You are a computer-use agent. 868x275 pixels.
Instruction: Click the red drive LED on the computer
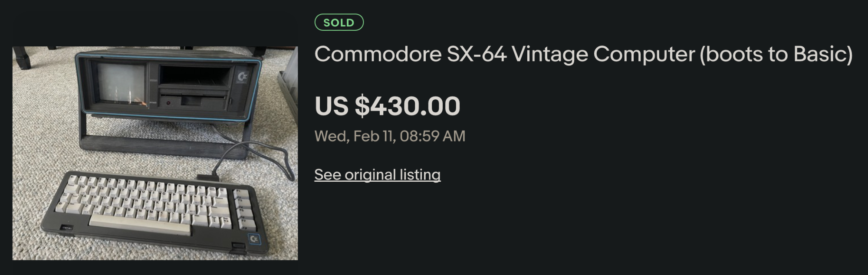tap(168, 103)
